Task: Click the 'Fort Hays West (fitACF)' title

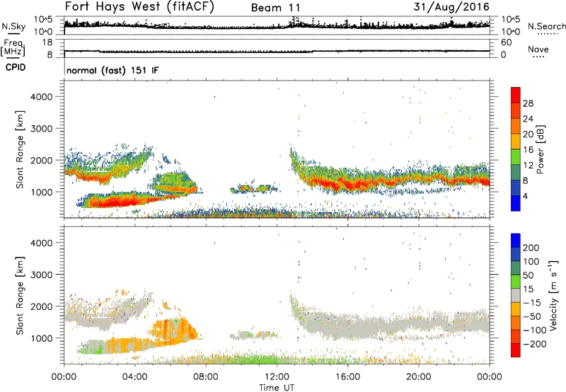Action: click(x=139, y=6)
